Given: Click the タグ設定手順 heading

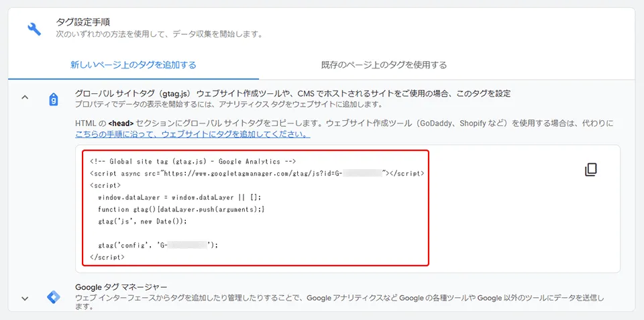Looking at the screenshot, I should (83, 21).
